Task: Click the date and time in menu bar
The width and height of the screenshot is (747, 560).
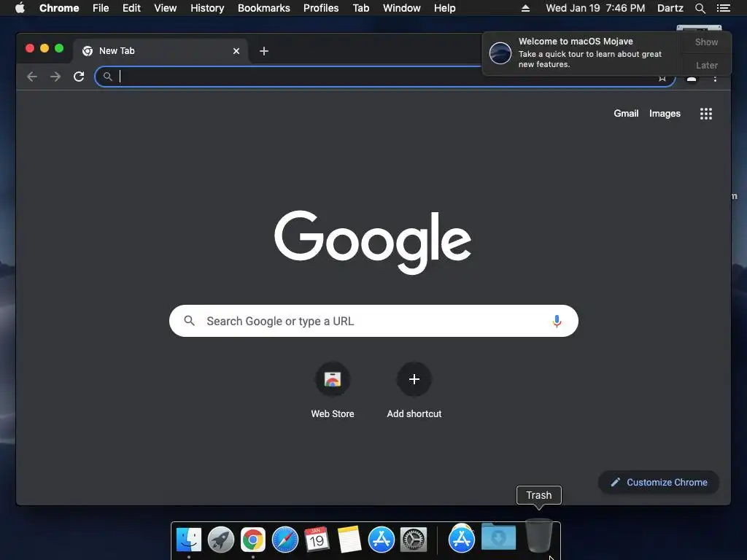Action: point(595,8)
